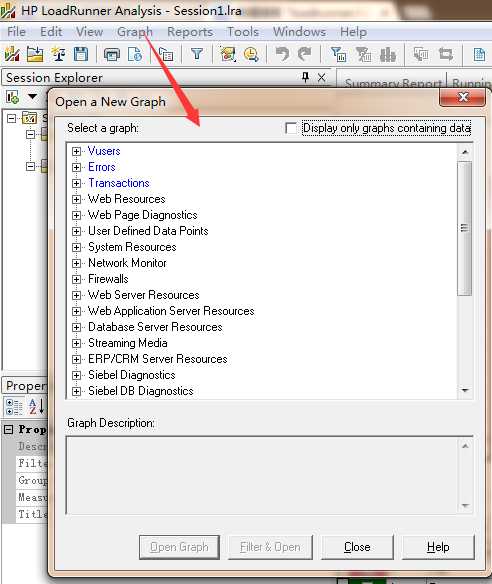Open the Help menu in the menu bar

click(x=353, y=32)
